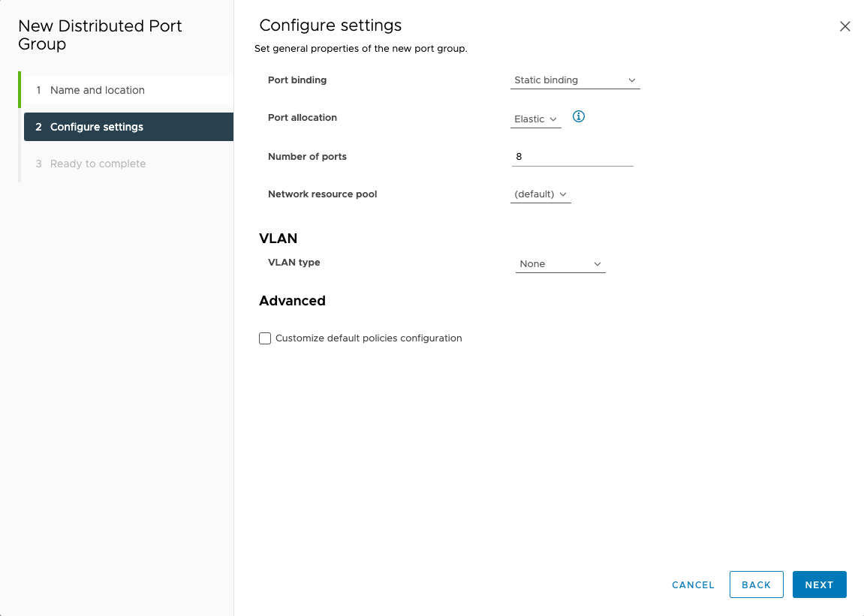Image resolution: width=864 pixels, height=616 pixels.
Task: Open the Port allocation dropdown
Action: [x=535, y=119]
